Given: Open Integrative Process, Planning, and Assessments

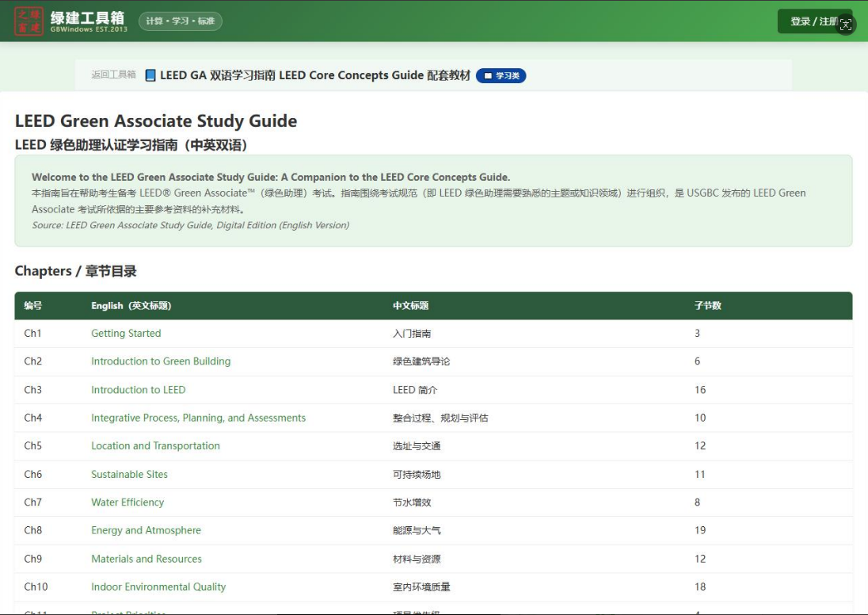Looking at the screenshot, I should pos(198,418).
